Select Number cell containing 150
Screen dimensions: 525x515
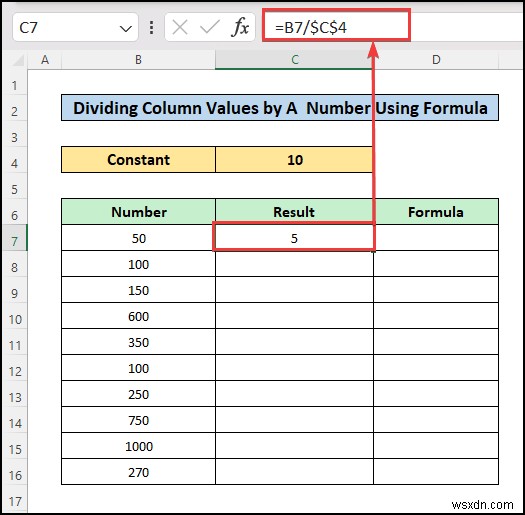point(138,290)
